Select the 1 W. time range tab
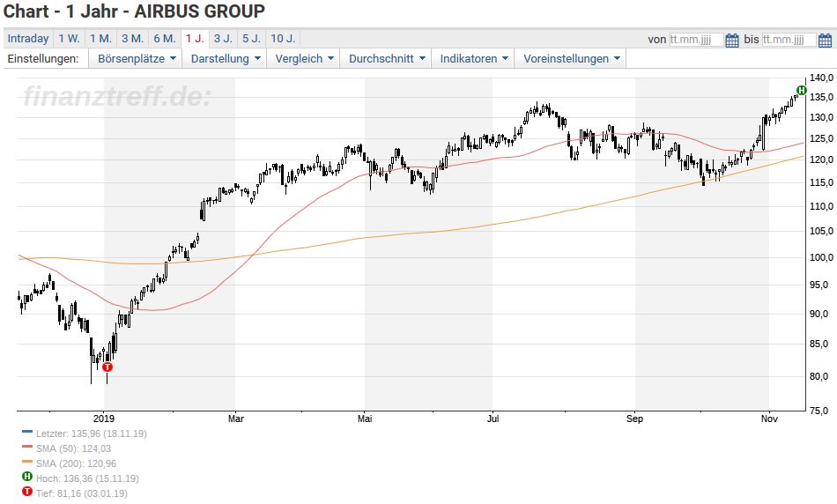Image resolution: width=837 pixels, height=504 pixels. [x=69, y=39]
